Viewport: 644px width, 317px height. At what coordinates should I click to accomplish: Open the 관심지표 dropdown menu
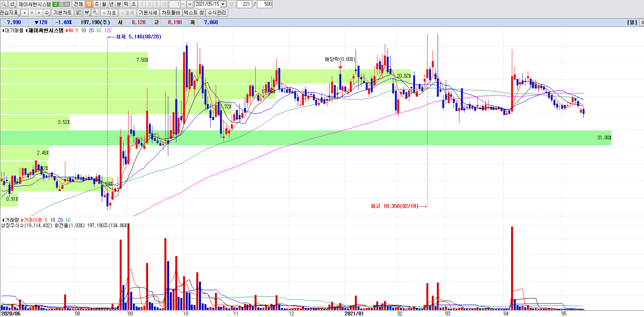click(10, 12)
